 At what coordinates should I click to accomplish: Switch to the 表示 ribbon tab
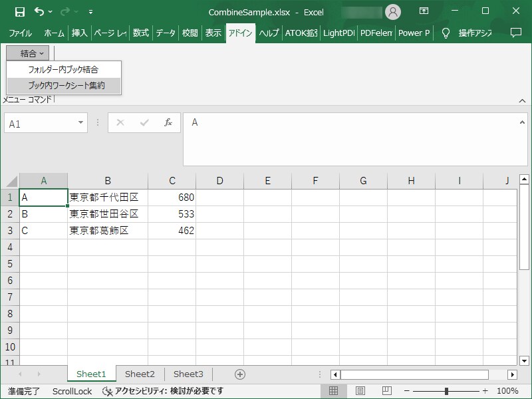[213, 33]
